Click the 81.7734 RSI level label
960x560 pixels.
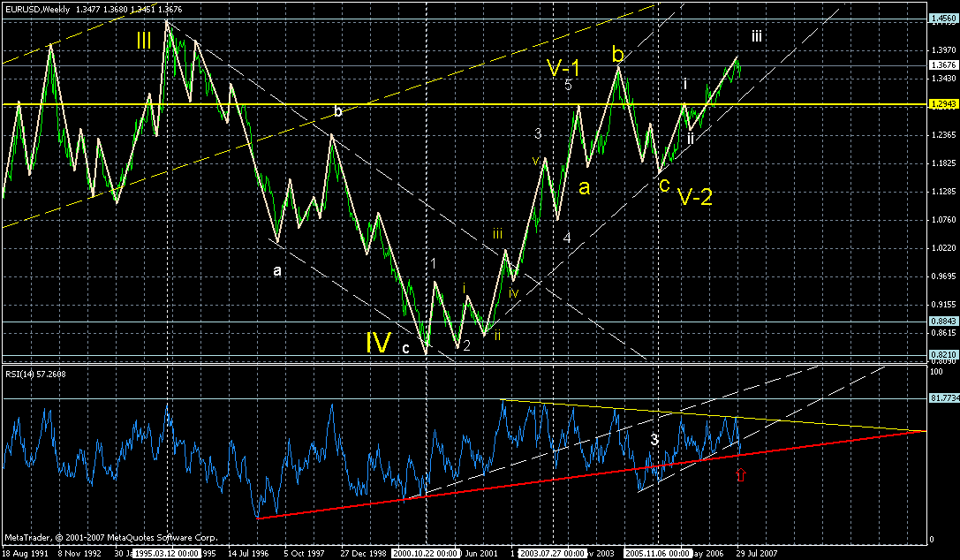tap(945, 397)
